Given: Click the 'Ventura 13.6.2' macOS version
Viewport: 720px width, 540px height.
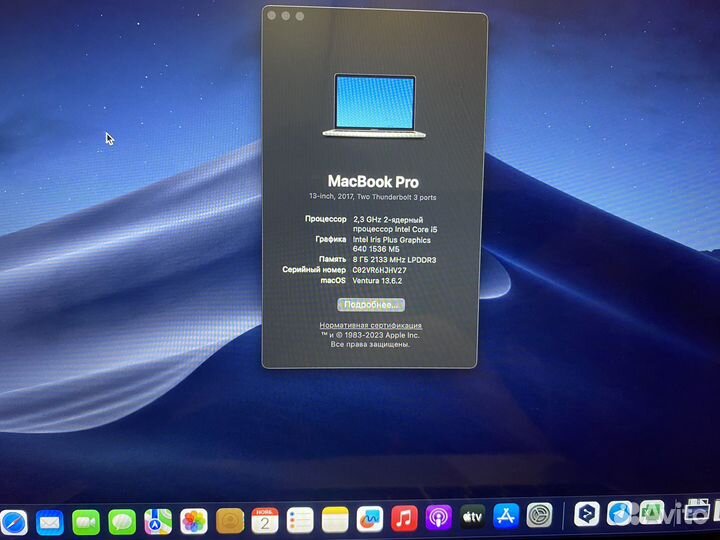Looking at the screenshot, I should click(x=377, y=281).
